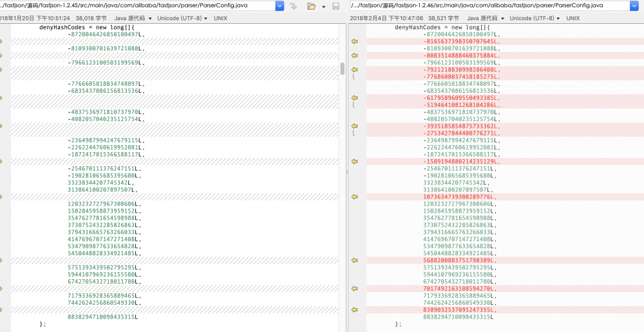The height and width of the screenshot is (332, 644).
Task: Copy the -3935185854875733362L block to left
Action: tap(354, 126)
